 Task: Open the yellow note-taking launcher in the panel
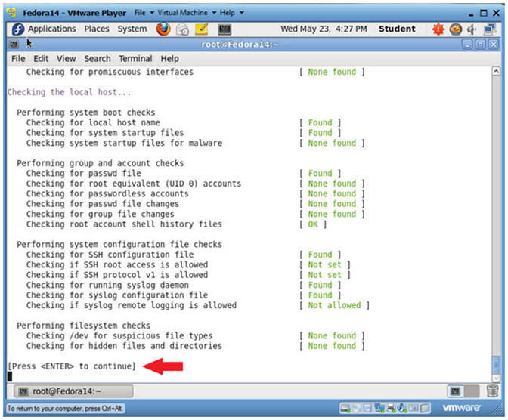click(202, 29)
